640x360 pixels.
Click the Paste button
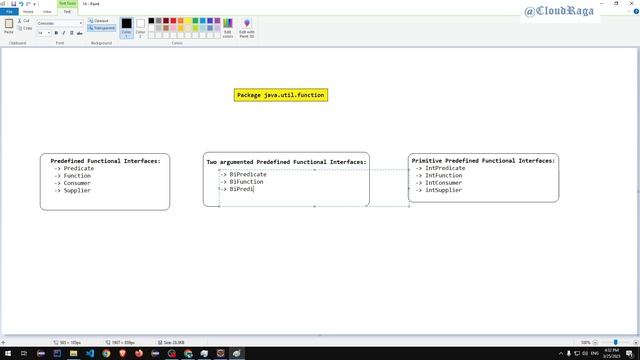[9, 26]
